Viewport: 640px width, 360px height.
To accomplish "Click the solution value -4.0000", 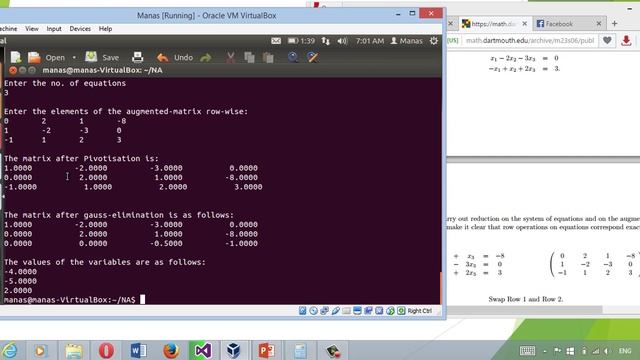I will [x=20, y=272].
